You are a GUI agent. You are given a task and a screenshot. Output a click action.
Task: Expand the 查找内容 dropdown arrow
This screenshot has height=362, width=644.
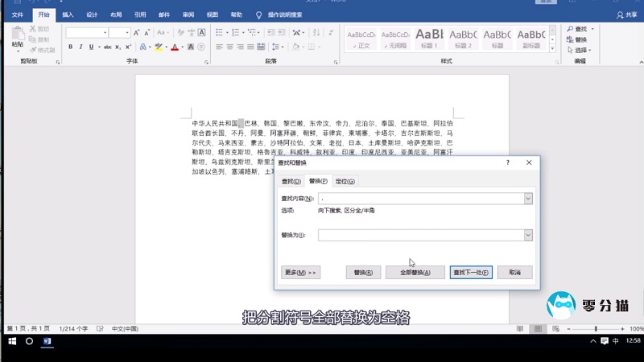point(528,198)
